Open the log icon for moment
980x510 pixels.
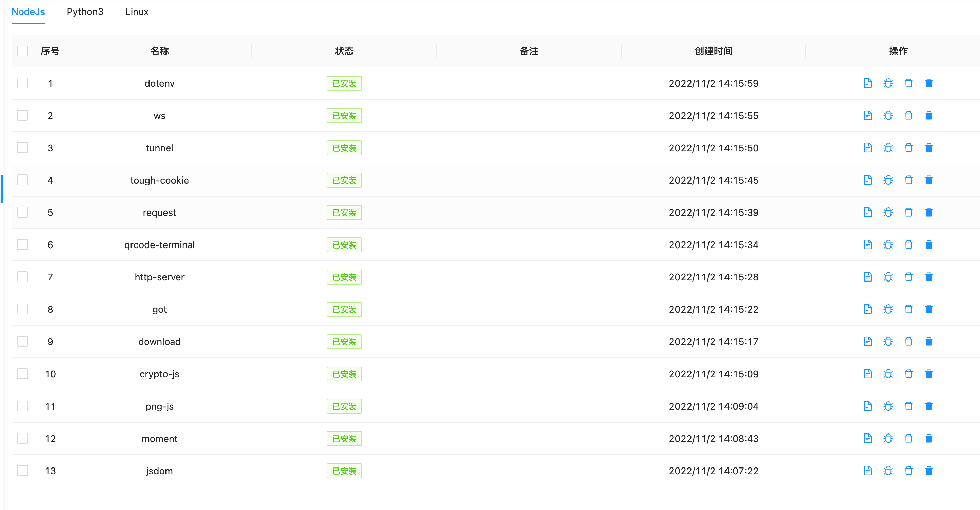click(x=868, y=439)
